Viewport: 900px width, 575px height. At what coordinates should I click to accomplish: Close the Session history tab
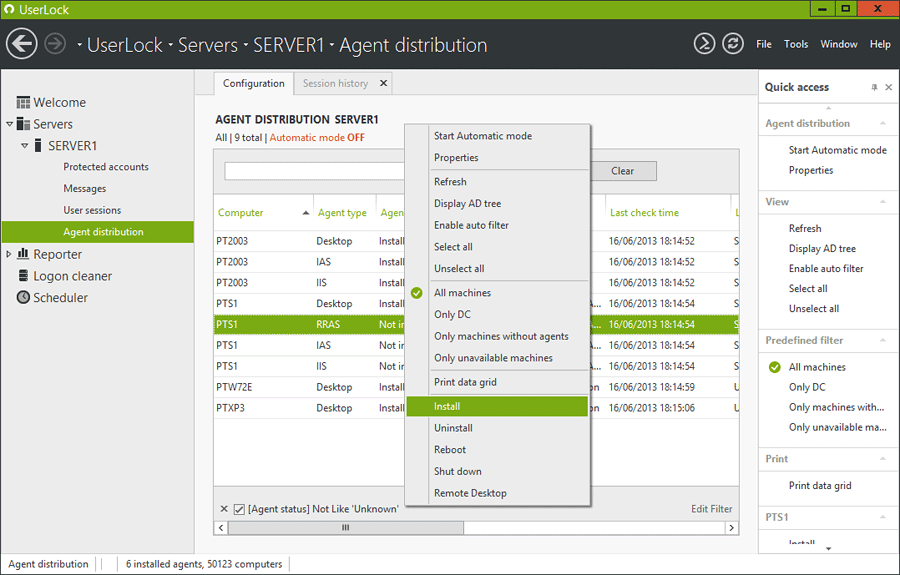pyautogui.click(x=383, y=83)
